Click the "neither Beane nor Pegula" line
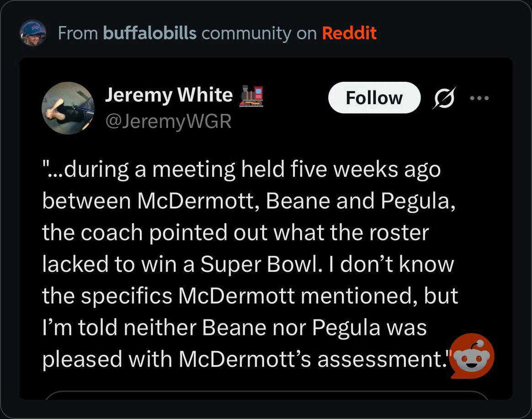The height and width of the screenshot is (419, 532). 234,328
